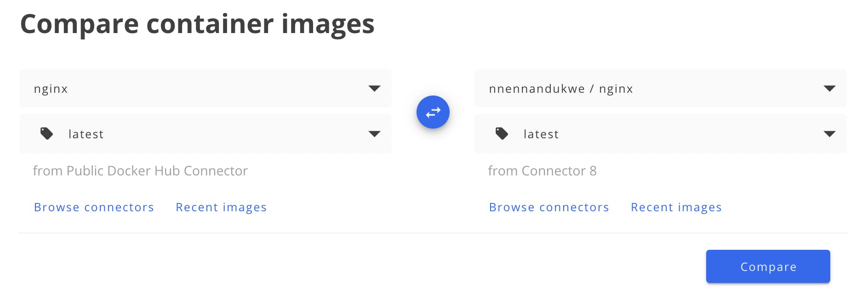Image resolution: width=868 pixels, height=304 pixels.
Task: Expand the left nginx image dropdown arrow
Action: 374,88
